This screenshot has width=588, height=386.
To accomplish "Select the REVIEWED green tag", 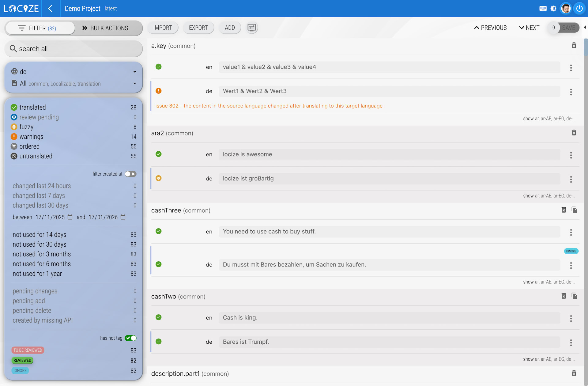I will pyautogui.click(x=22, y=361).
